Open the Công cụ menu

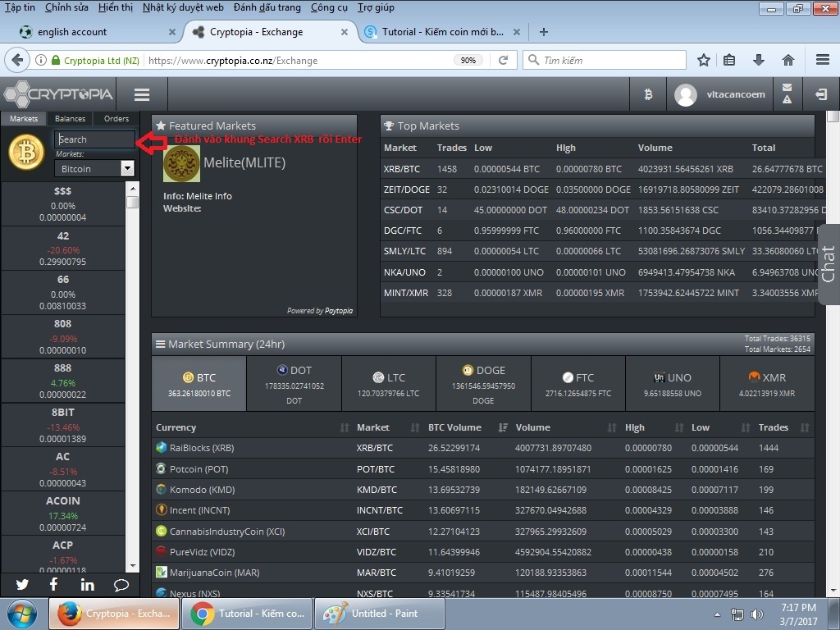point(329,7)
